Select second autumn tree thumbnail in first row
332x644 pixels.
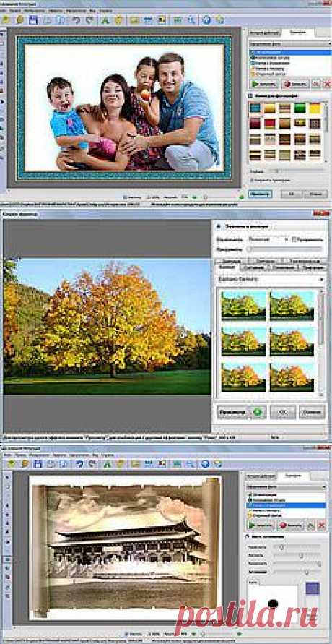[x=292, y=304]
